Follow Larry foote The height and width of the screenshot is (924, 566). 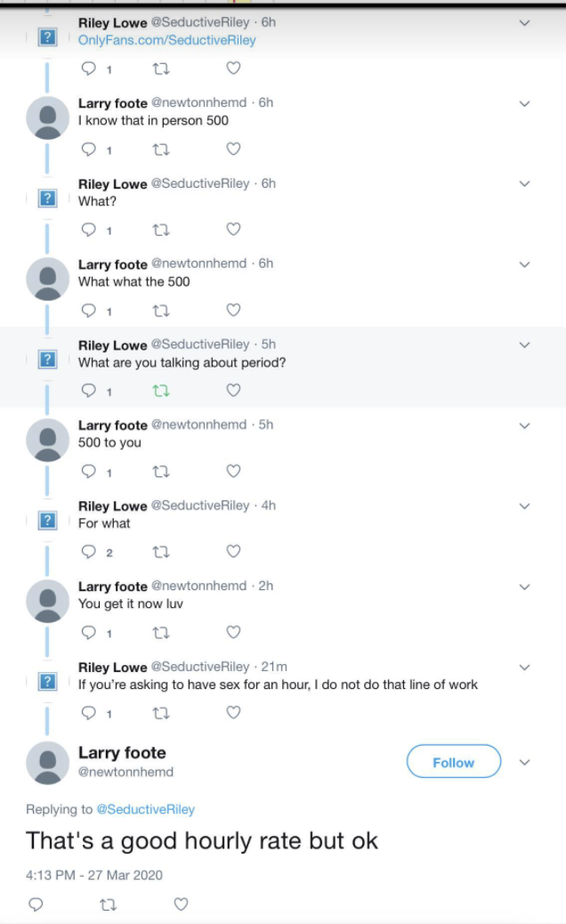pyautogui.click(x=454, y=762)
